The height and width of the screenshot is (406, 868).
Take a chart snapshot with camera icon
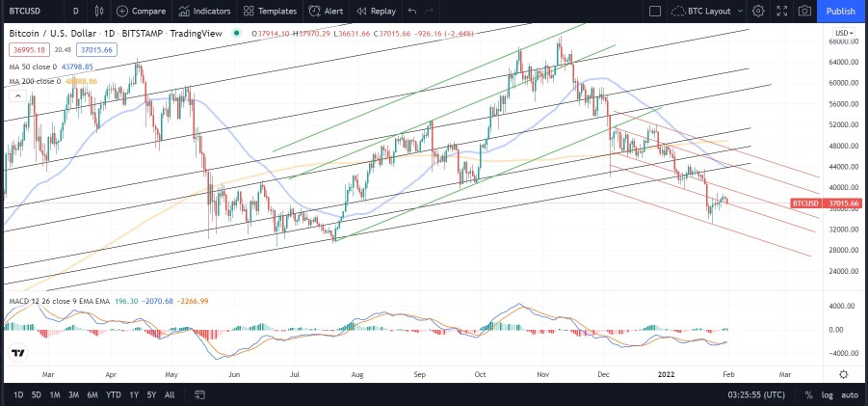pyautogui.click(x=804, y=11)
